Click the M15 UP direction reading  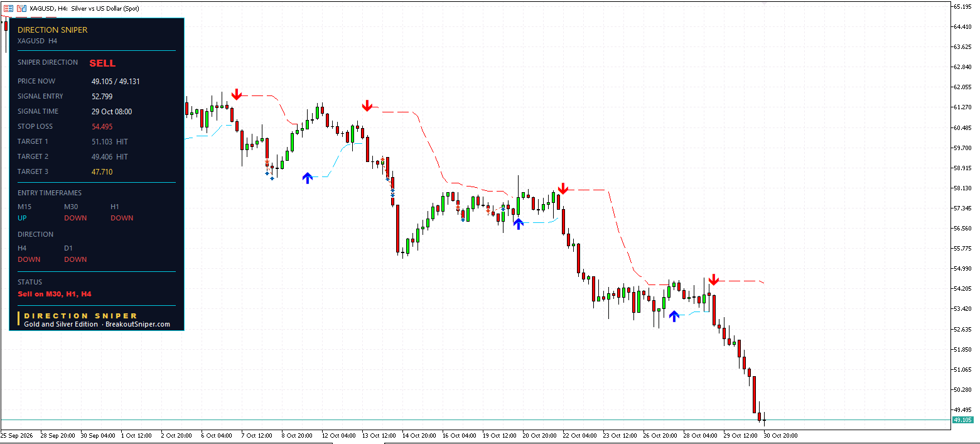pos(22,218)
